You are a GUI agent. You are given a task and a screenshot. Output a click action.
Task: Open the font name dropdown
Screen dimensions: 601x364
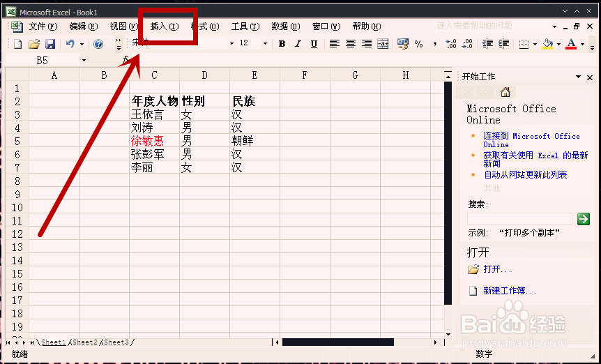pyautogui.click(x=231, y=44)
